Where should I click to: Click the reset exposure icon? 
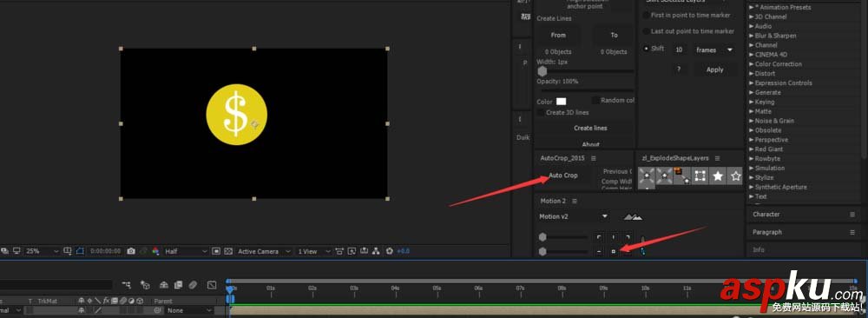pos(389,251)
